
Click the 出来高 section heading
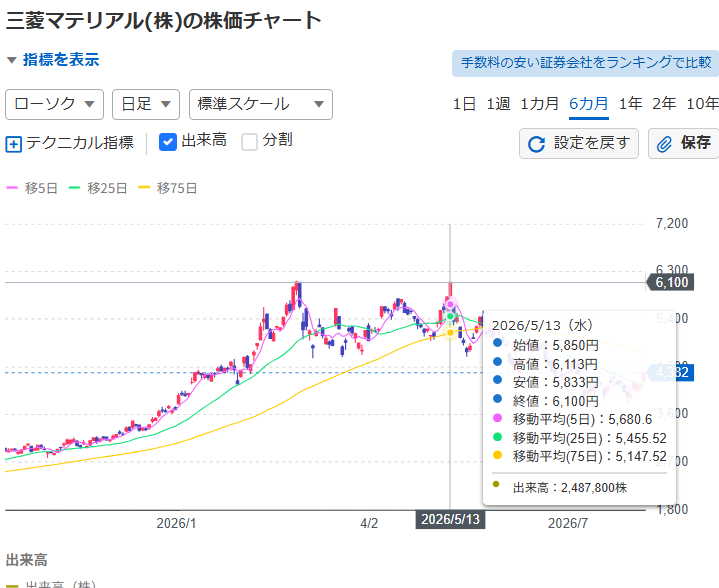[x=27, y=560]
